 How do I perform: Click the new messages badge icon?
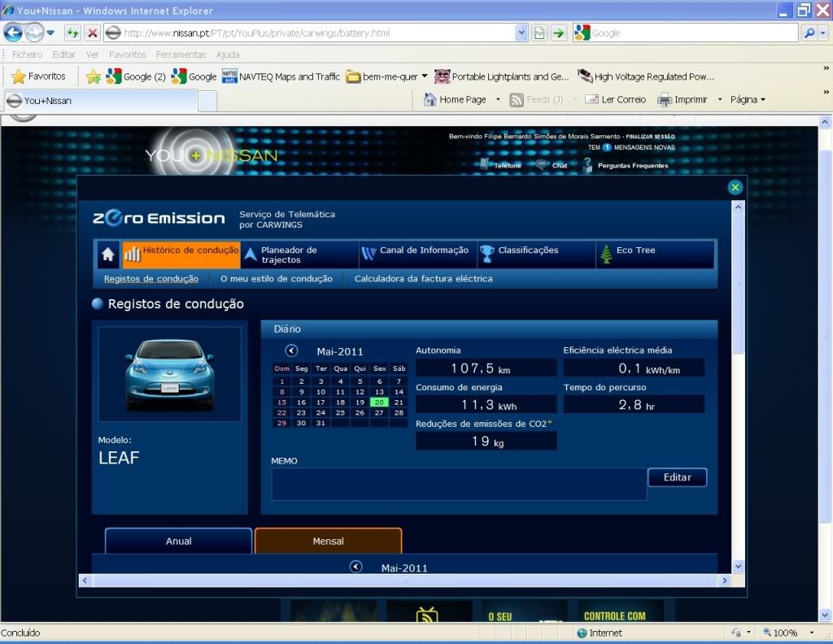(607, 147)
